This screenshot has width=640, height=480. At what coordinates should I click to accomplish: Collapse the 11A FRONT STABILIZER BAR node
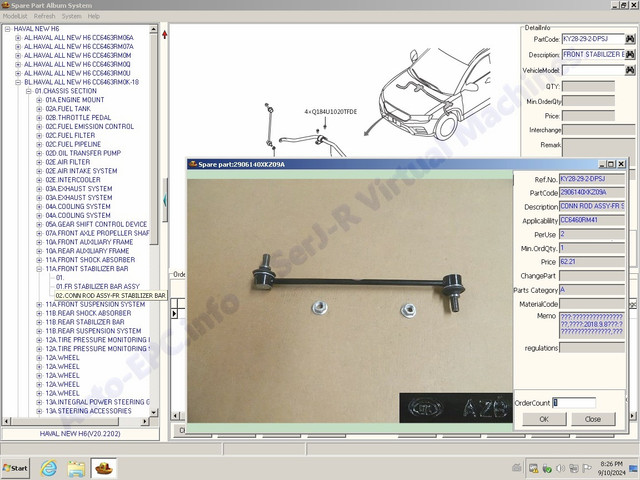[39, 269]
